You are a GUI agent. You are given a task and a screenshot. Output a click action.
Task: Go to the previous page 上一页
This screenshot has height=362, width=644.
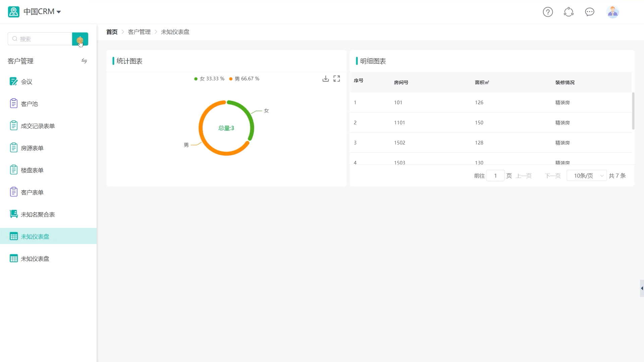click(x=524, y=176)
